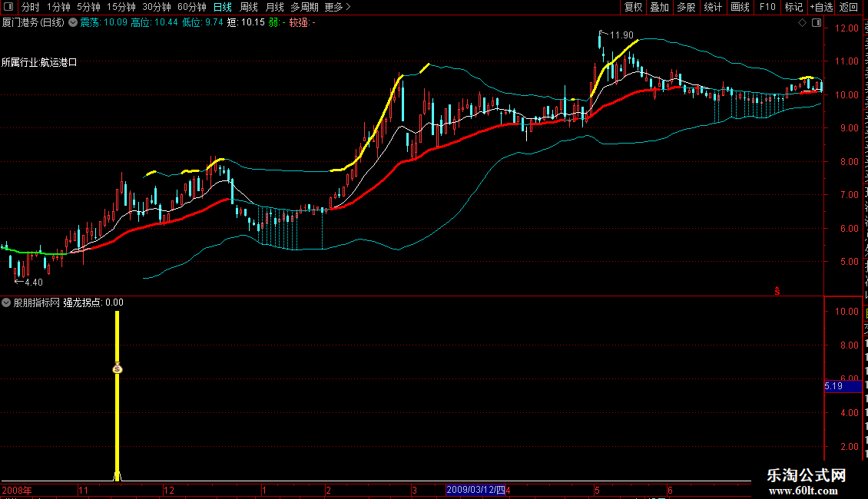Click the 叠加 overlay button
This screenshot has width=868, height=499.
point(660,7)
